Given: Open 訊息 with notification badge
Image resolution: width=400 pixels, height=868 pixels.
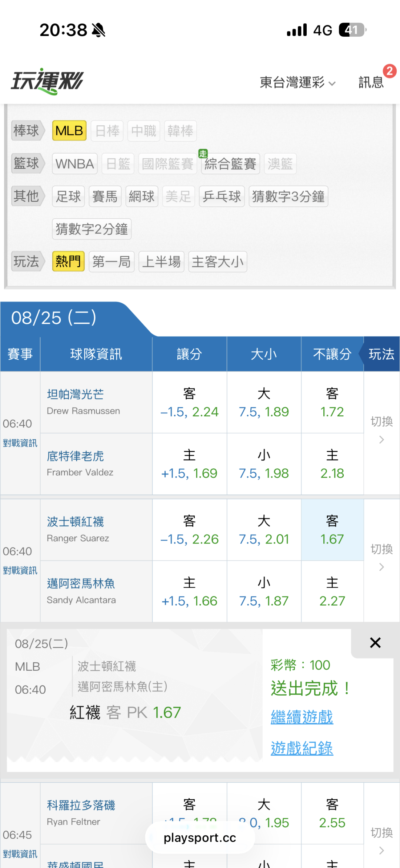Looking at the screenshot, I should pos(371,82).
